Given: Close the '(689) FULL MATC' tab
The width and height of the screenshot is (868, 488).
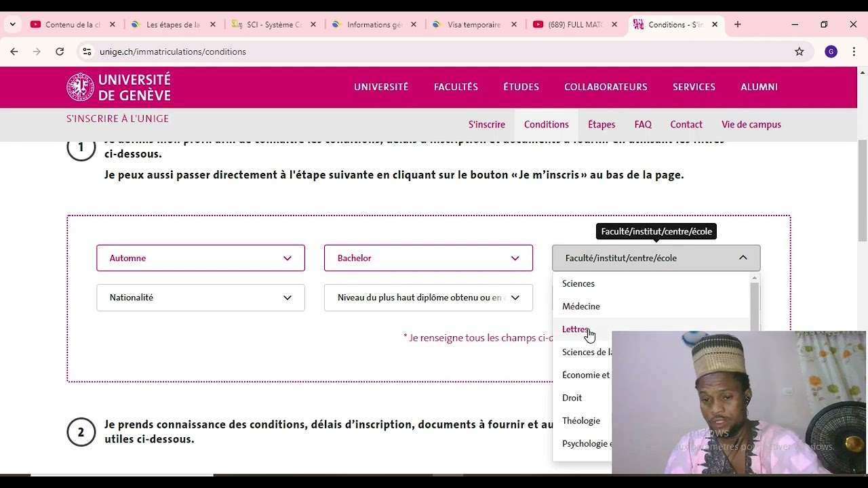Looking at the screenshot, I should (614, 24).
